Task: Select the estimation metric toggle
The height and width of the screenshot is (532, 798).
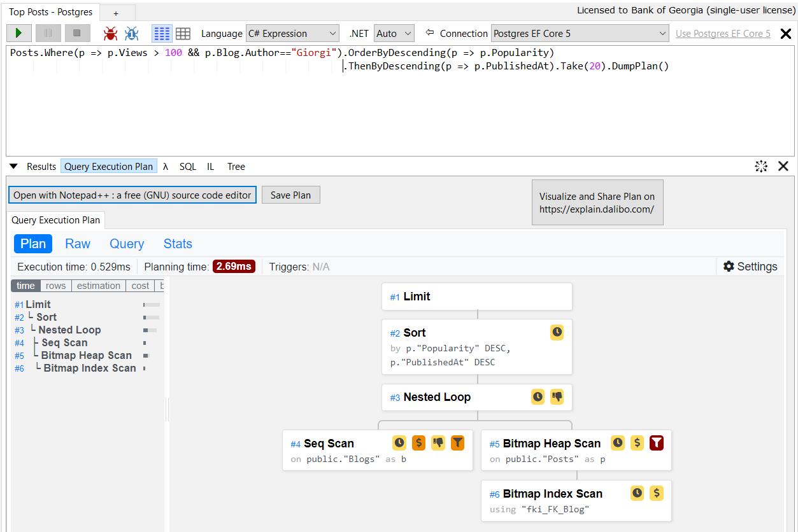Action: click(x=99, y=286)
